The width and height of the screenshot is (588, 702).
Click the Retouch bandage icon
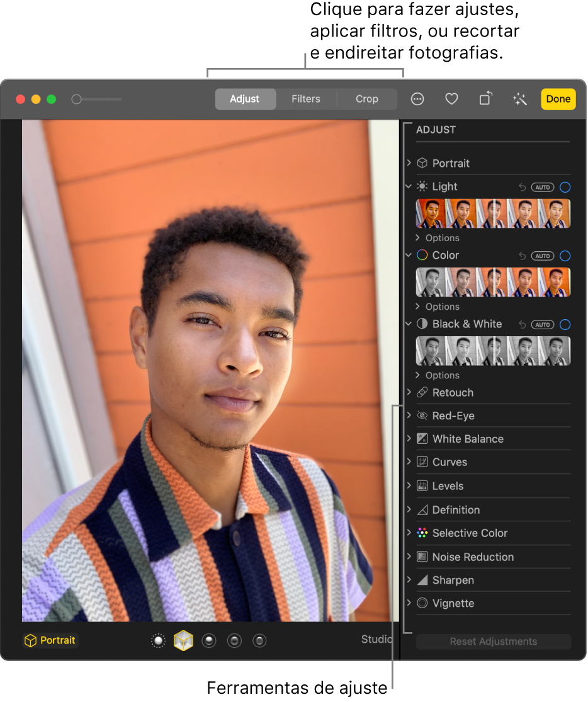point(422,393)
